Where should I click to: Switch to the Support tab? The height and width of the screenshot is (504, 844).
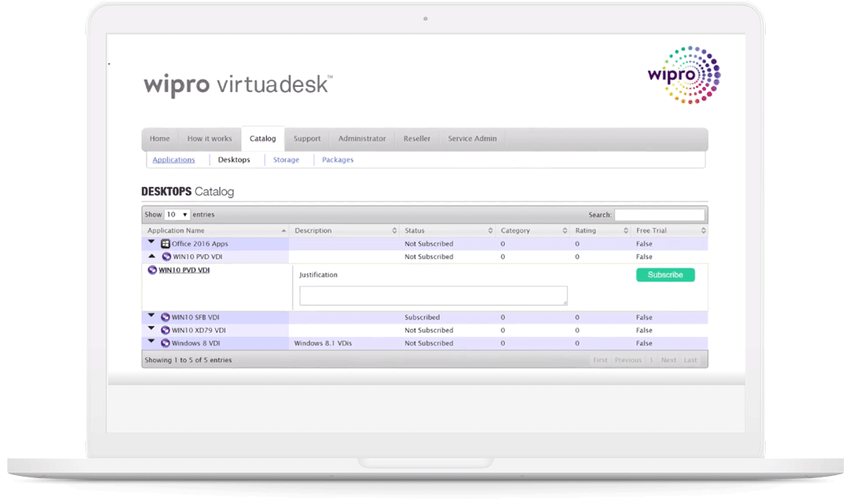[307, 139]
